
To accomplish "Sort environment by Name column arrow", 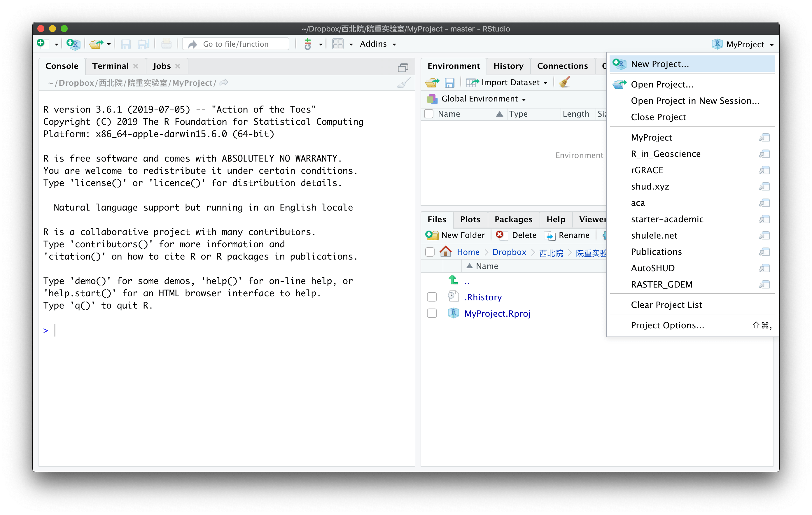I will click(499, 114).
